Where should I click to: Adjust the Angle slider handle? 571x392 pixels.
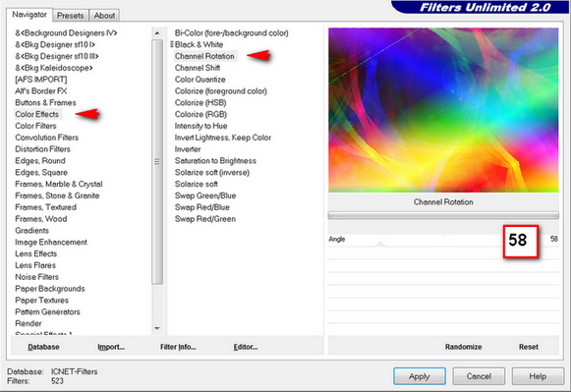[380, 244]
